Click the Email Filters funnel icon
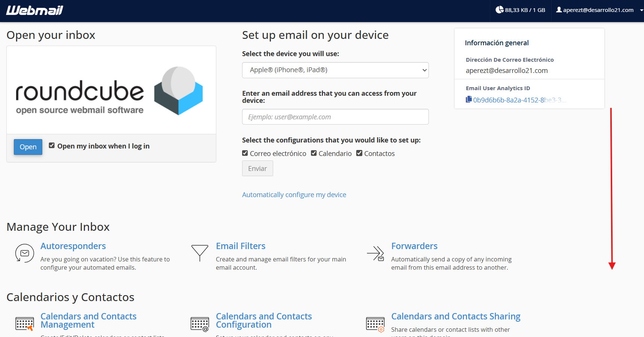 [x=200, y=253]
